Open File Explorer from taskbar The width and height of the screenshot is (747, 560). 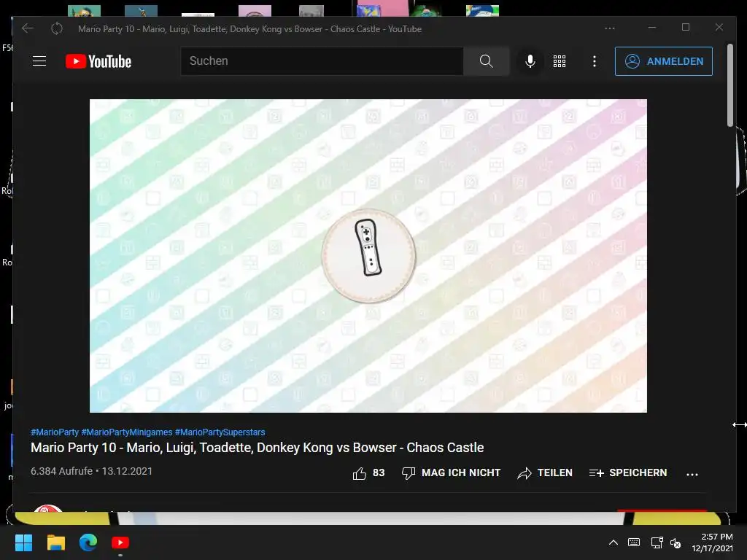(55, 542)
